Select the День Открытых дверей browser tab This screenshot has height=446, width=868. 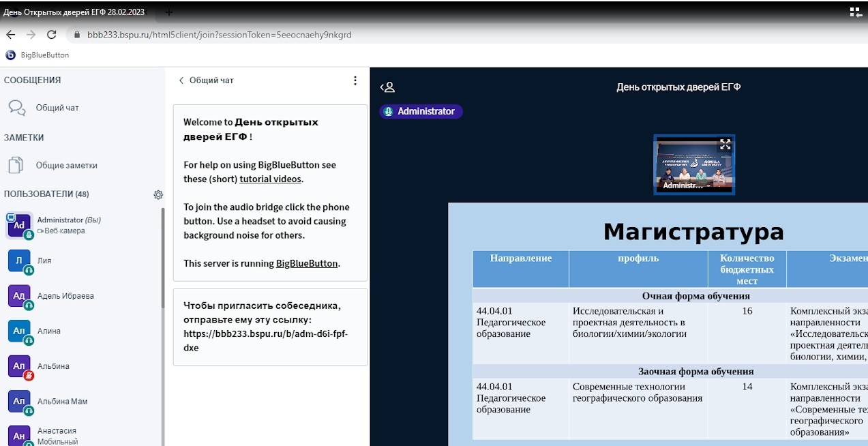[75, 12]
